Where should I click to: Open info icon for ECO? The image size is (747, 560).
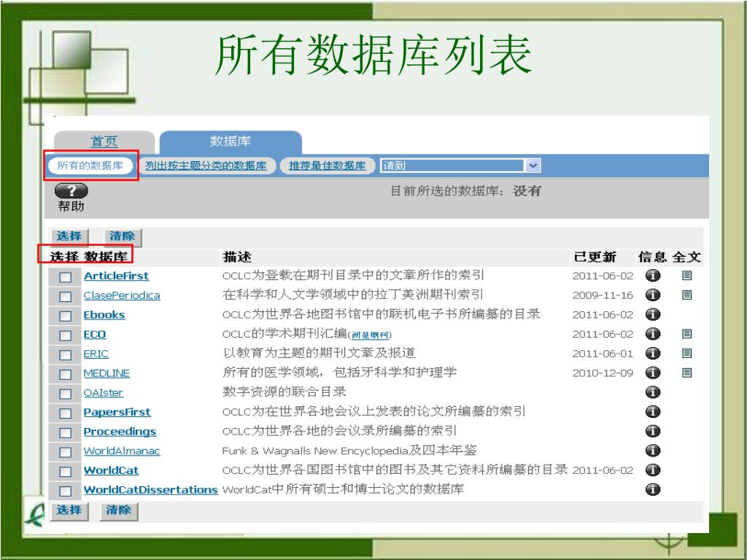(653, 334)
